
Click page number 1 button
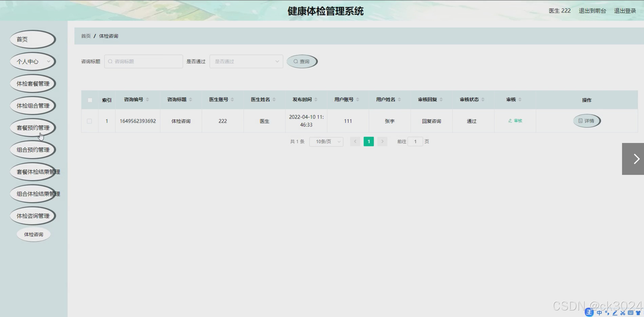point(368,142)
